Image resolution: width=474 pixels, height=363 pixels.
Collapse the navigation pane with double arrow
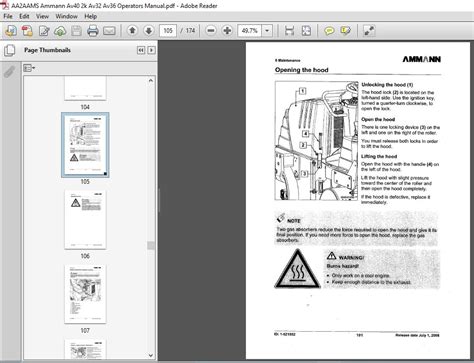tap(141, 50)
